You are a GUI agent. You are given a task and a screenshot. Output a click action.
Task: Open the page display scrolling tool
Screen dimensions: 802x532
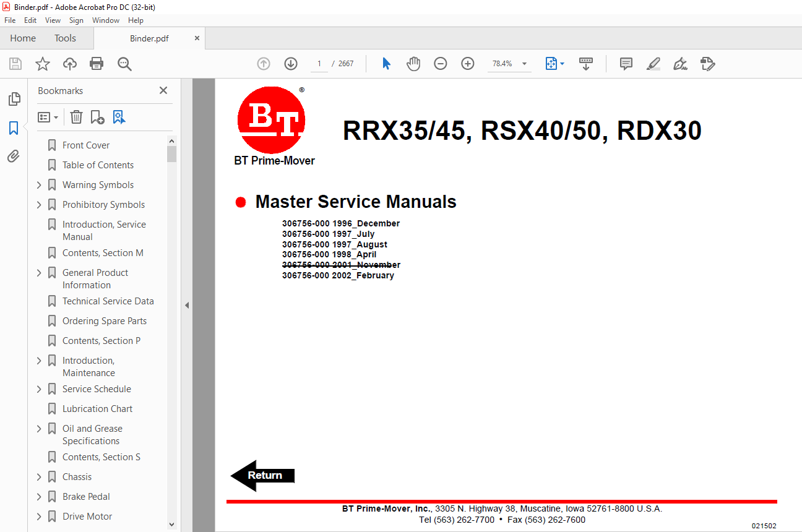pos(586,64)
